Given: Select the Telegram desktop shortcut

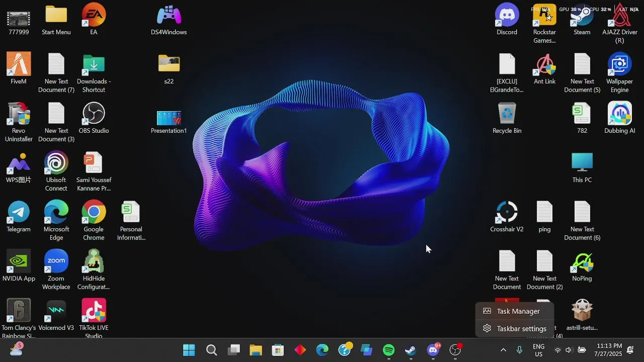Looking at the screenshot, I should tap(19, 217).
